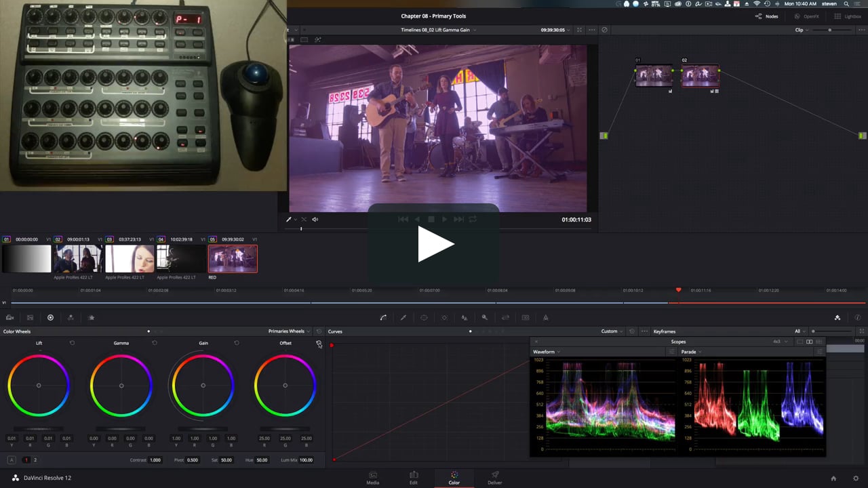Open the Power Window palette icon
This screenshot has width=868, height=488.
coord(424,317)
